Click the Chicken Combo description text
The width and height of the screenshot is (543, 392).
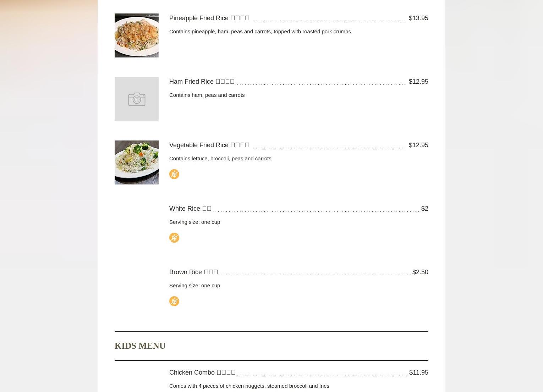point(249,386)
